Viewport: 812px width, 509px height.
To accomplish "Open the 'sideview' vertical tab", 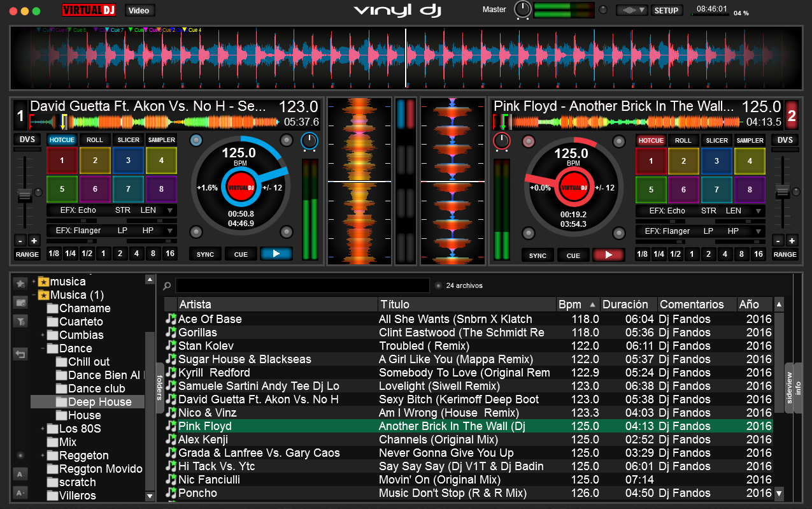I will coord(790,387).
